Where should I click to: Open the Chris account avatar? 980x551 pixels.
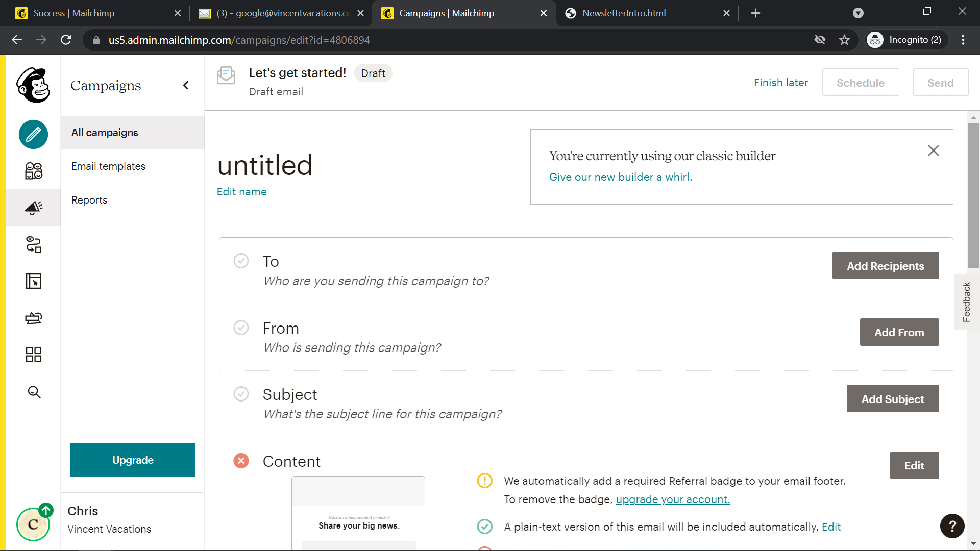34,523
